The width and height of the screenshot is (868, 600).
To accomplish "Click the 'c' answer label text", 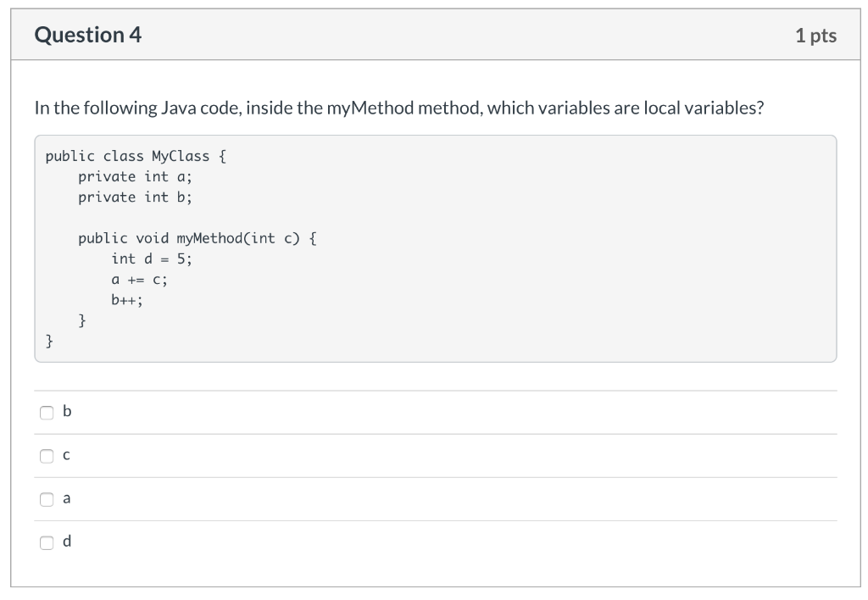I will pyautogui.click(x=65, y=455).
